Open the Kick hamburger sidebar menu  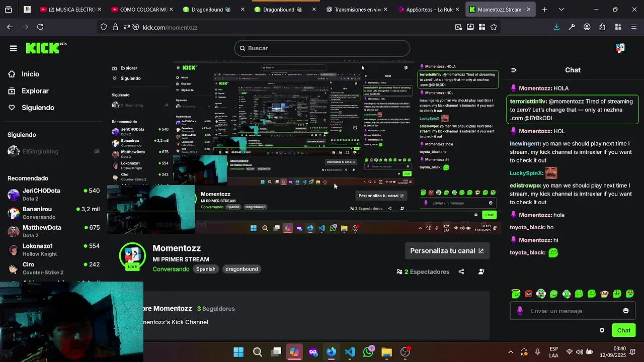[x=14, y=48]
